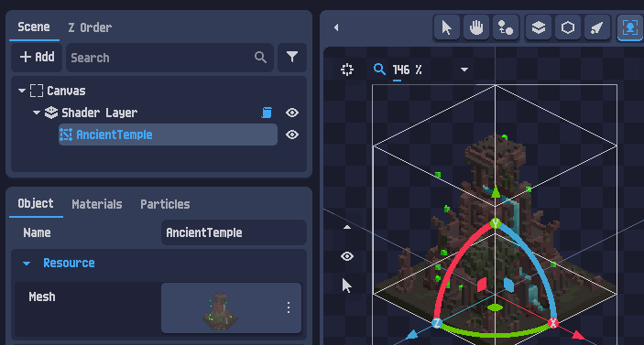Select the hand pan tool
Image resolution: width=644 pixels, height=345 pixels.
coord(476,27)
